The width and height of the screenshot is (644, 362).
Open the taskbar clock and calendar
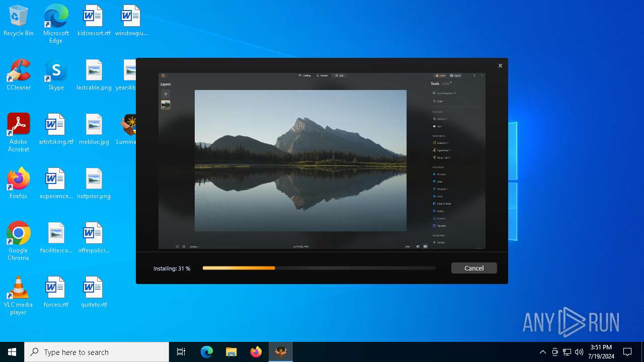point(602,352)
